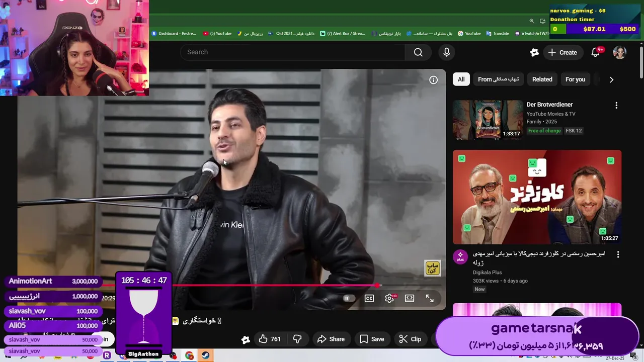
Task: Open the Google YouTube bookmark
Action: (469, 34)
